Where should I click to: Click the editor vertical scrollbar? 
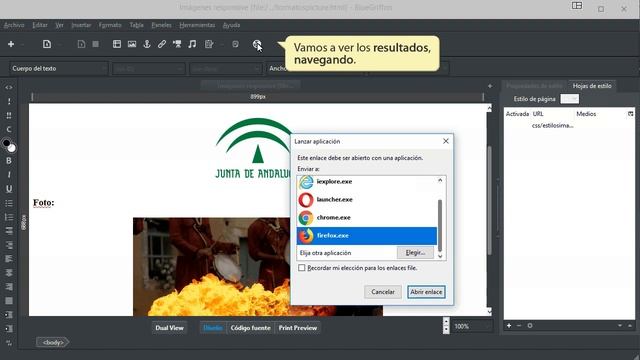click(489, 200)
